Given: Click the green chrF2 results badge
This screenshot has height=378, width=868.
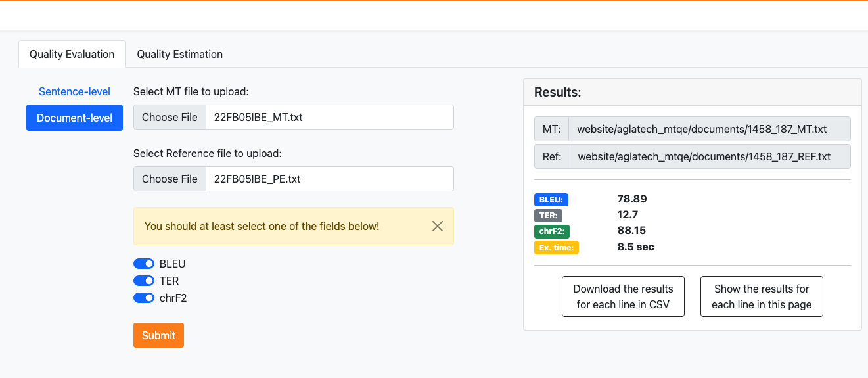Looking at the screenshot, I should (x=552, y=231).
